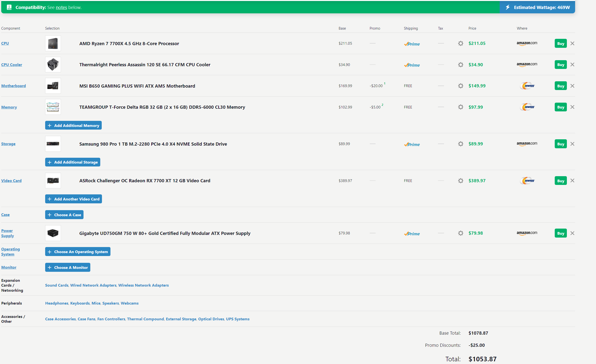Image resolution: width=596 pixels, height=364 pixels.
Task: Remove the MSI B650 motherboard
Action: point(572,86)
